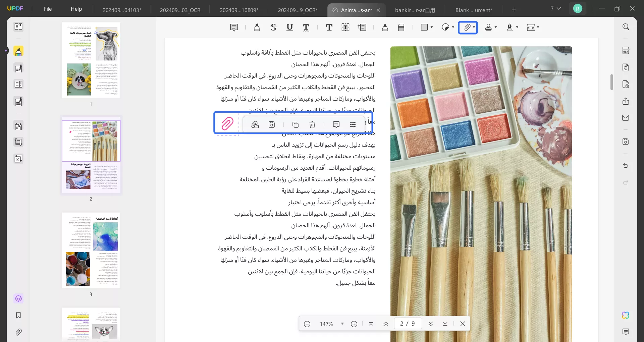Screen dimensions: 644x342
Task: Send file by email envelope icon
Action: point(626,118)
